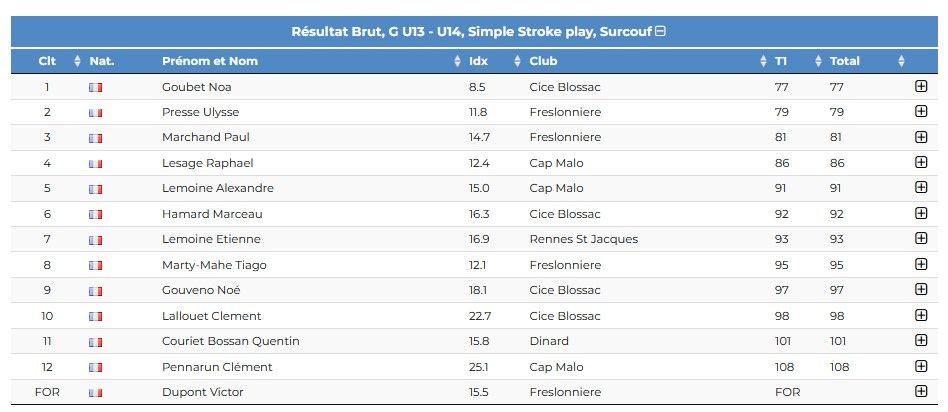The width and height of the screenshot is (948, 412).
Task: Show scorecard for Lemoine Alexandre
Action: (x=921, y=188)
